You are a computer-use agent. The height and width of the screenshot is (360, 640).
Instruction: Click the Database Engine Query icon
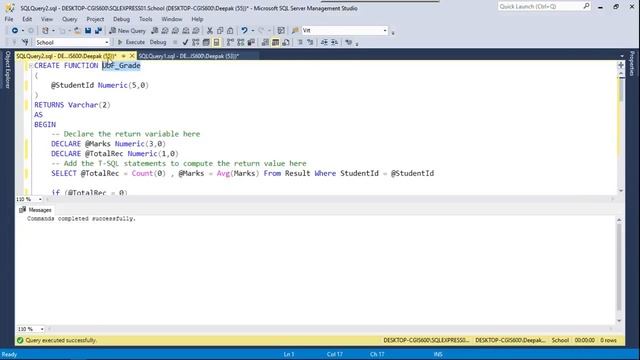[154, 31]
